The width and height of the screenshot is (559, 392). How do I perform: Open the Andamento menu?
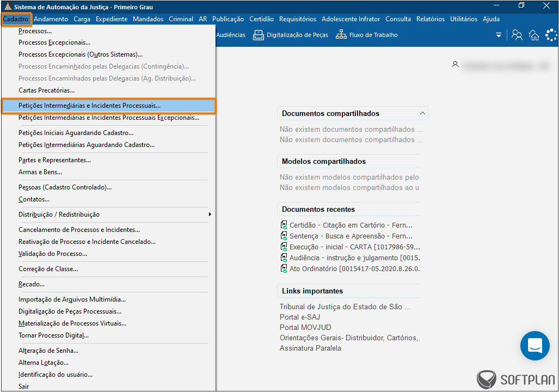(x=51, y=19)
